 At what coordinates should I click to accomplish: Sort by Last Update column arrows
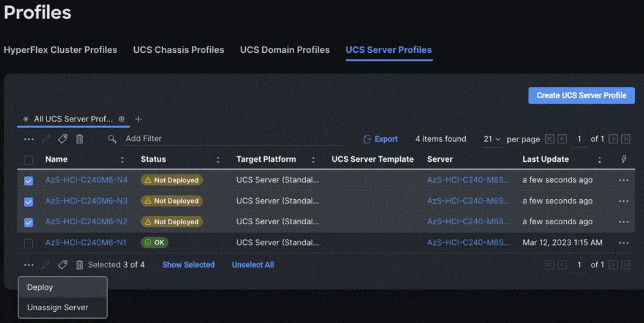(599, 160)
